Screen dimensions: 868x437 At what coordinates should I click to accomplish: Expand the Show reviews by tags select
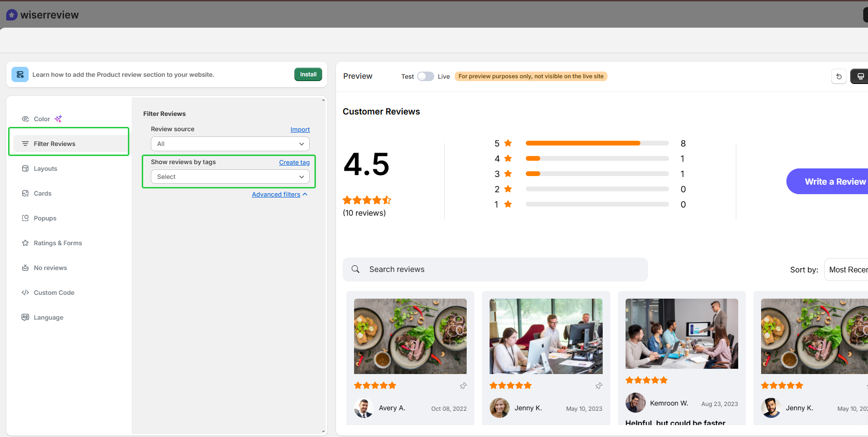click(230, 177)
